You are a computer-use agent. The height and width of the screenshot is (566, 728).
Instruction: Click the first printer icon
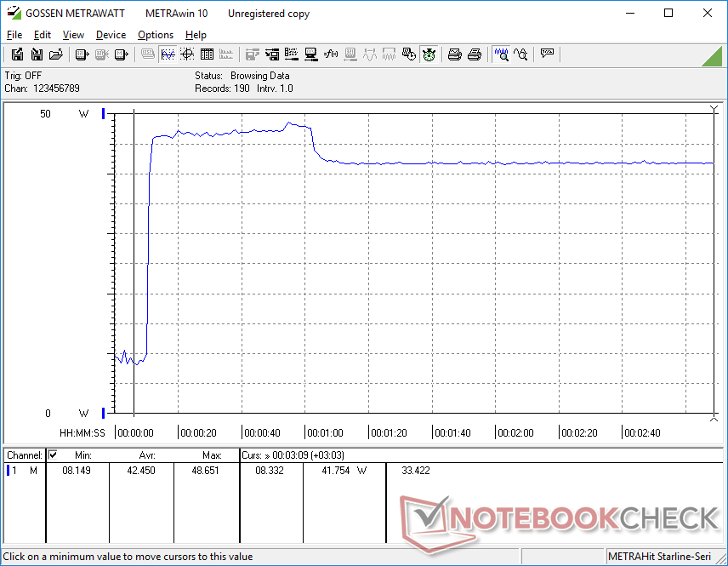(454, 54)
